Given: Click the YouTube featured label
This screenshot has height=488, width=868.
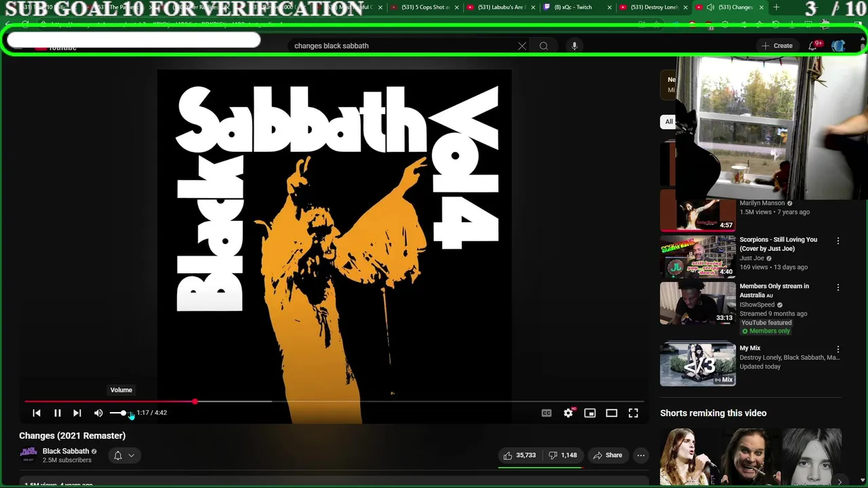Looking at the screenshot, I should click(x=766, y=323).
